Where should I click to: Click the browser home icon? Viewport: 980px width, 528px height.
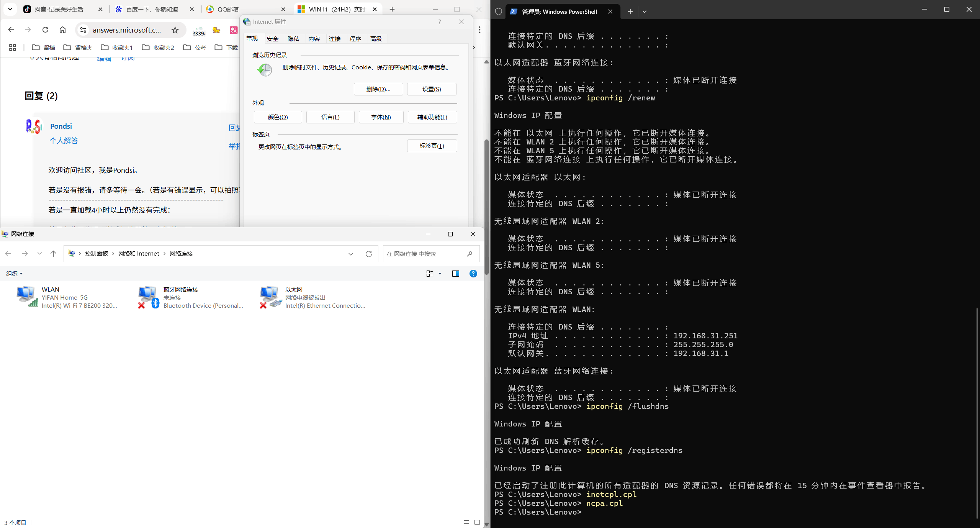[62, 30]
